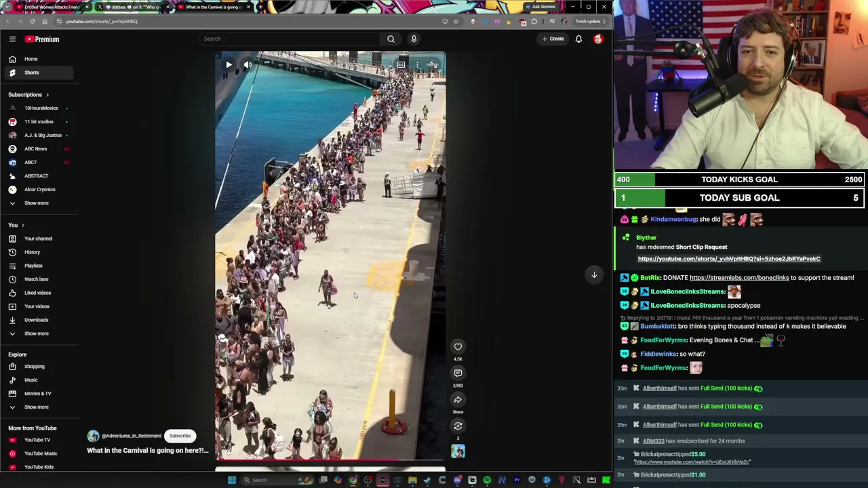Open Music under Explore
The image size is (868, 488).
coord(39,380)
